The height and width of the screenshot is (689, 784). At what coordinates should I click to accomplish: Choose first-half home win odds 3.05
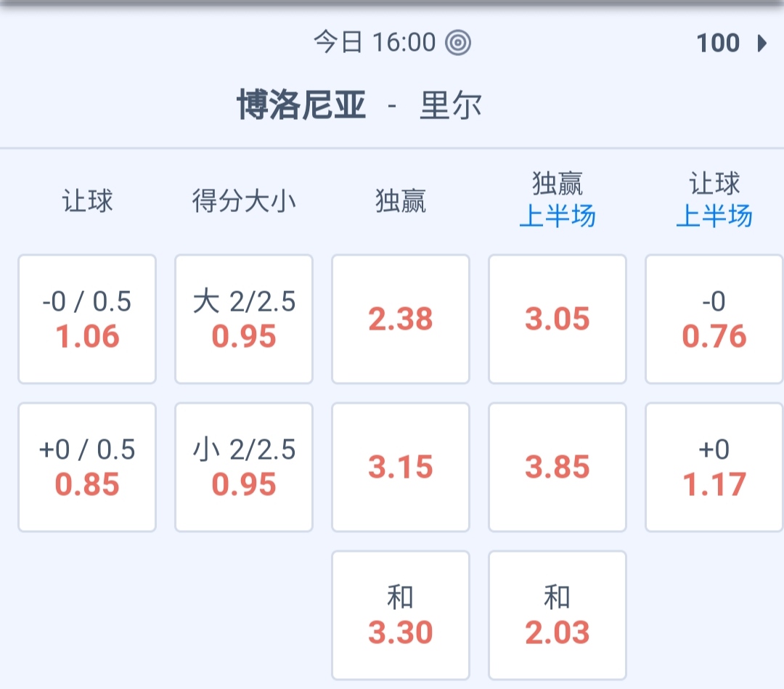click(558, 319)
